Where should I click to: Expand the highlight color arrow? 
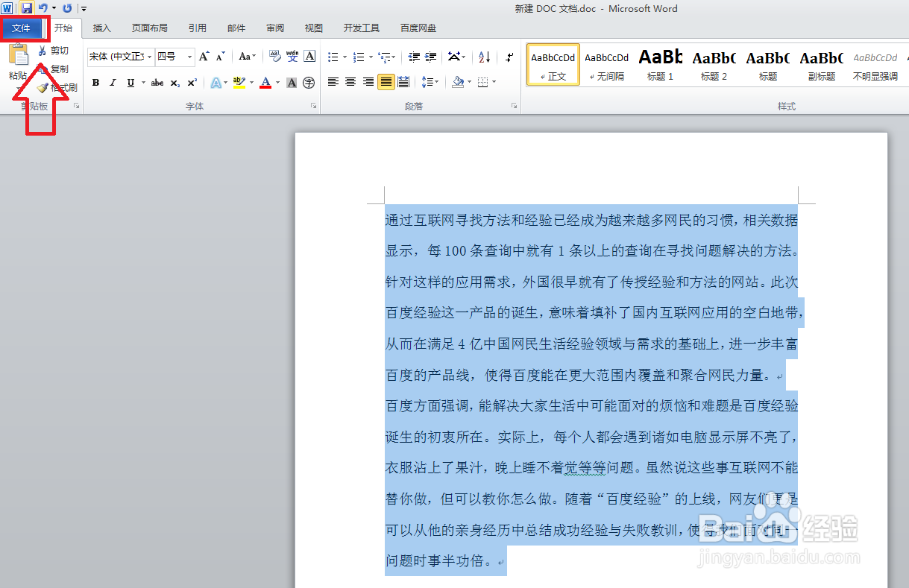(x=251, y=83)
